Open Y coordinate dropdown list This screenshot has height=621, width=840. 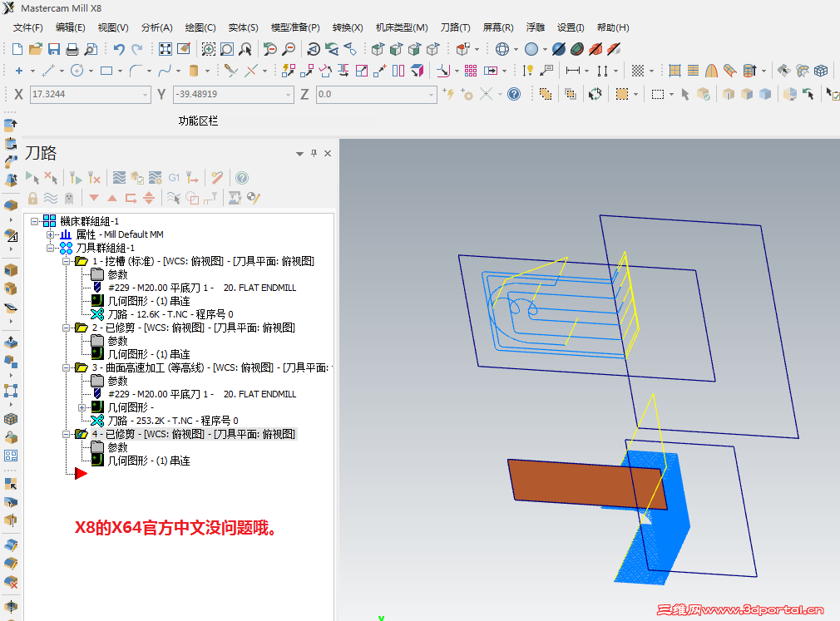[x=289, y=95]
